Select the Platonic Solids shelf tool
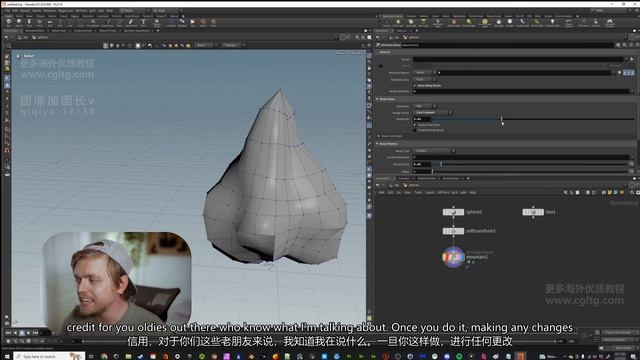Image resolution: width=640 pixels, height=360 pixels. (x=157, y=23)
